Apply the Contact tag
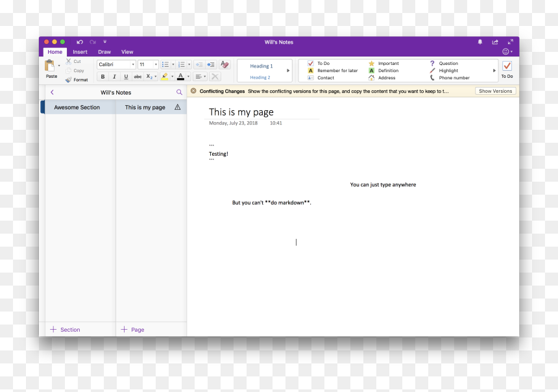The height and width of the screenshot is (392, 558). 321,78
